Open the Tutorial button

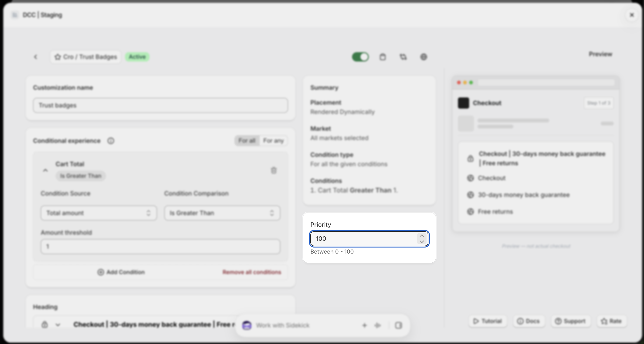(x=488, y=321)
